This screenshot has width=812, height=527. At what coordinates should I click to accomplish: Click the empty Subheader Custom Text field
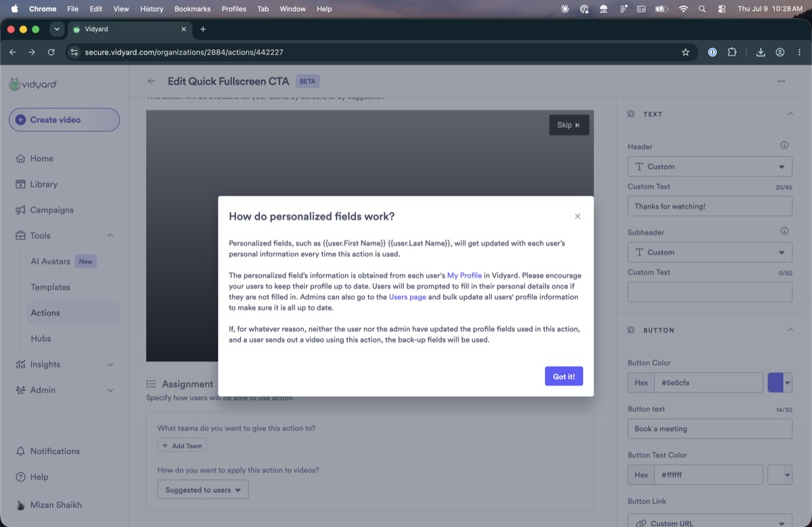(710, 292)
